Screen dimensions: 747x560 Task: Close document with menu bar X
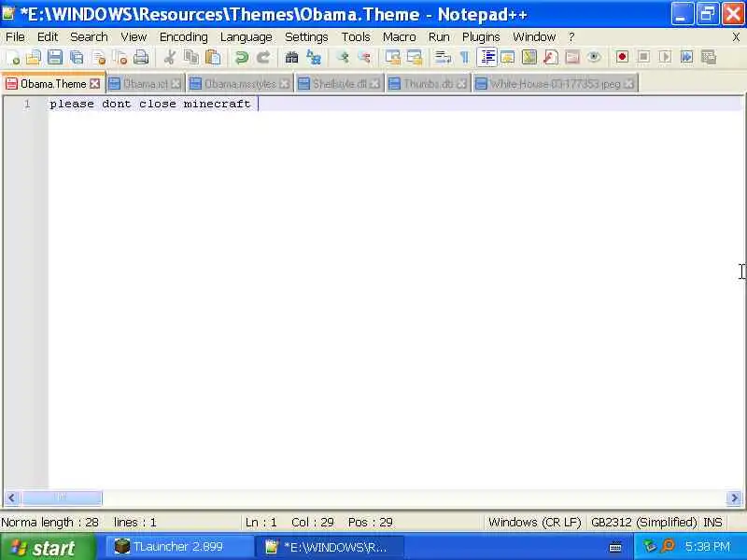pyautogui.click(x=736, y=36)
